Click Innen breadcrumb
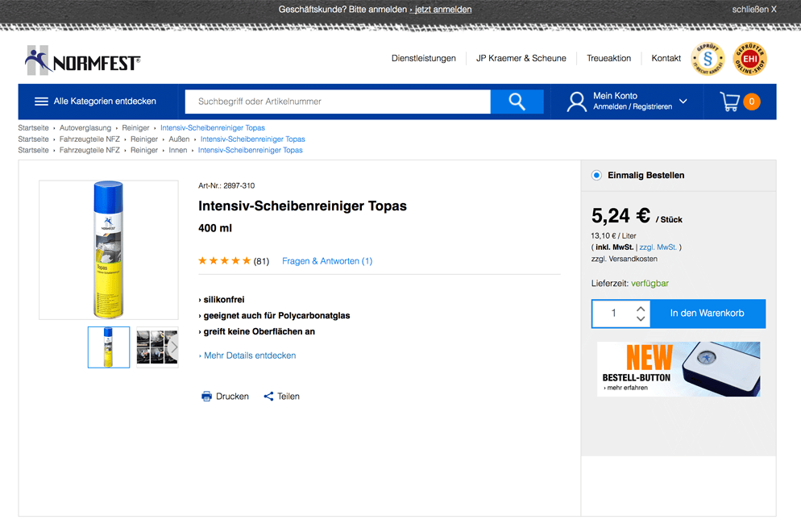The image size is (801, 532). pyautogui.click(x=178, y=150)
